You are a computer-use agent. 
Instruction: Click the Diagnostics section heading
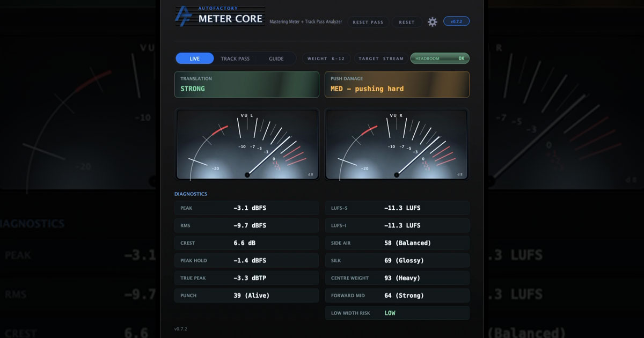191,194
